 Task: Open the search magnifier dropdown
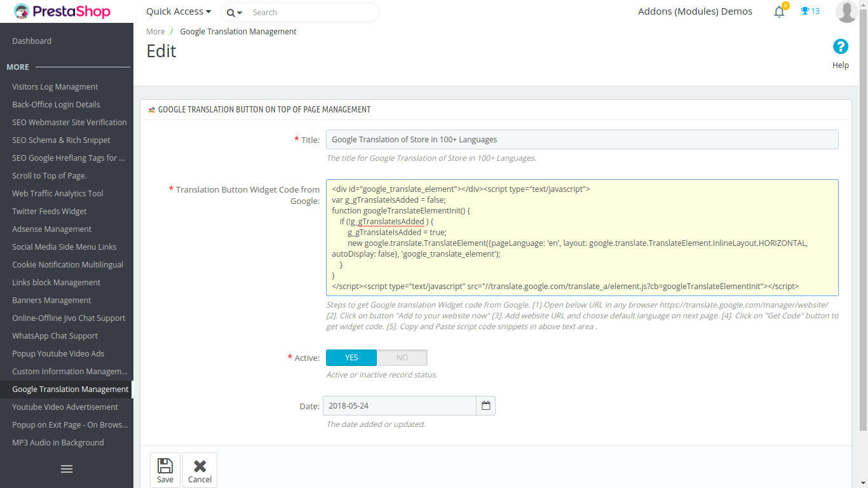234,13
